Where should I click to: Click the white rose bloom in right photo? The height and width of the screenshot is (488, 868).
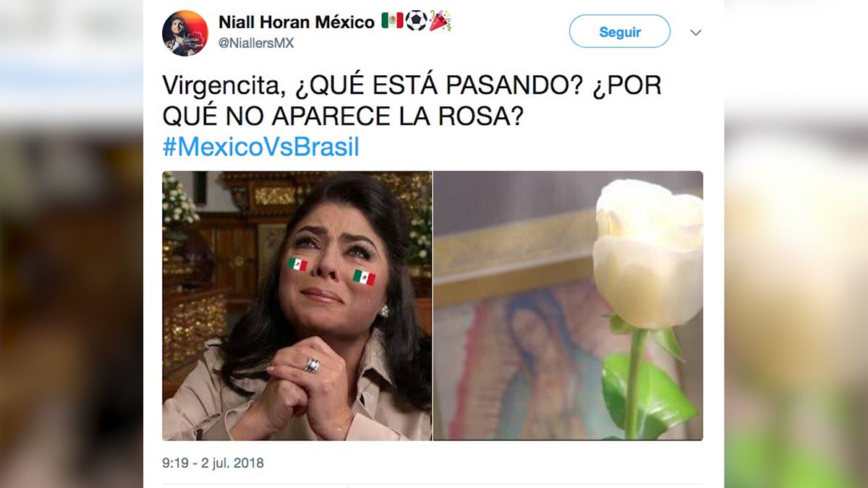tap(647, 253)
